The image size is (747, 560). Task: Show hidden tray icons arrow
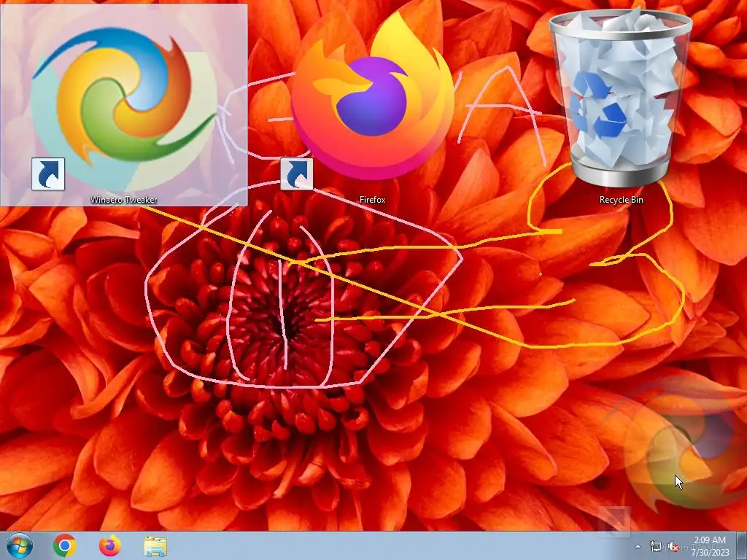tap(638, 546)
